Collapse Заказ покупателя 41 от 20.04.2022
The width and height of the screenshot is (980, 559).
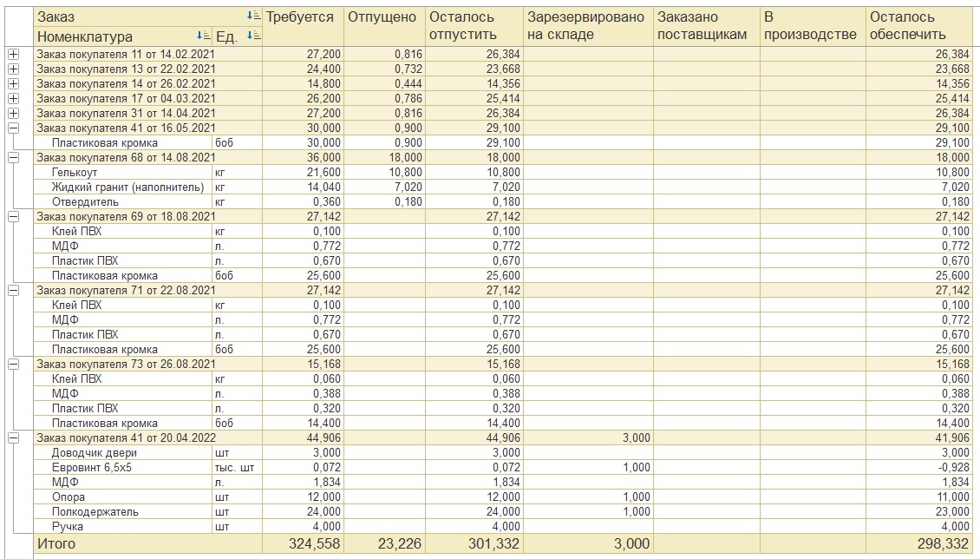pyautogui.click(x=13, y=437)
